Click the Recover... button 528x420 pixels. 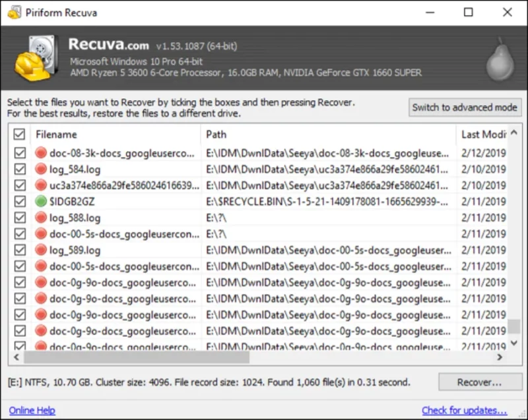[x=480, y=382]
